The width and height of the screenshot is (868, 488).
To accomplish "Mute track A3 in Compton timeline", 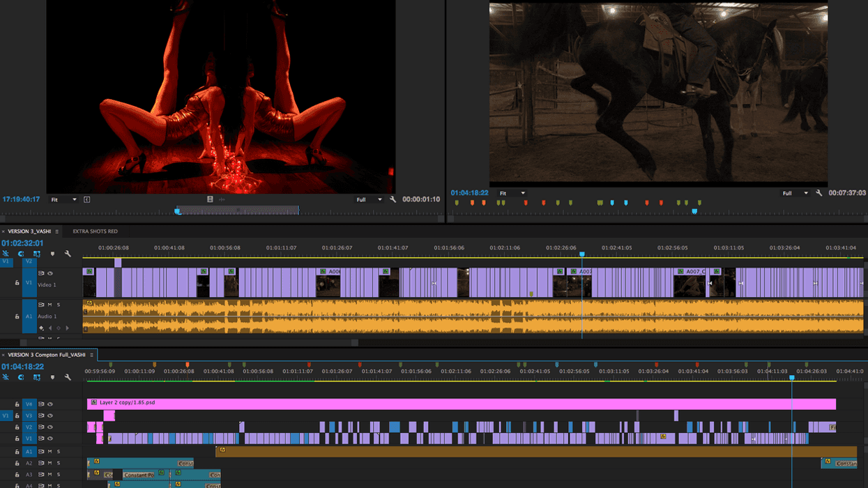I will click(x=50, y=474).
